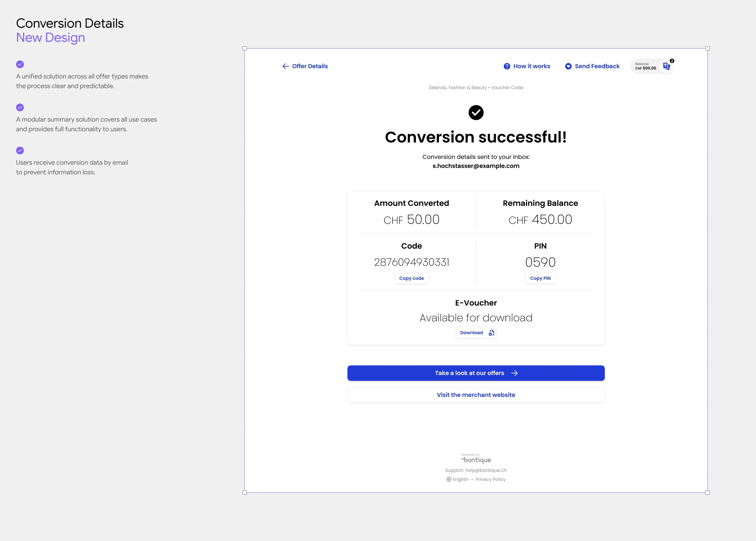Select the top-left frame resize handle
This screenshot has width=756, height=541.
[x=244, y=48]
